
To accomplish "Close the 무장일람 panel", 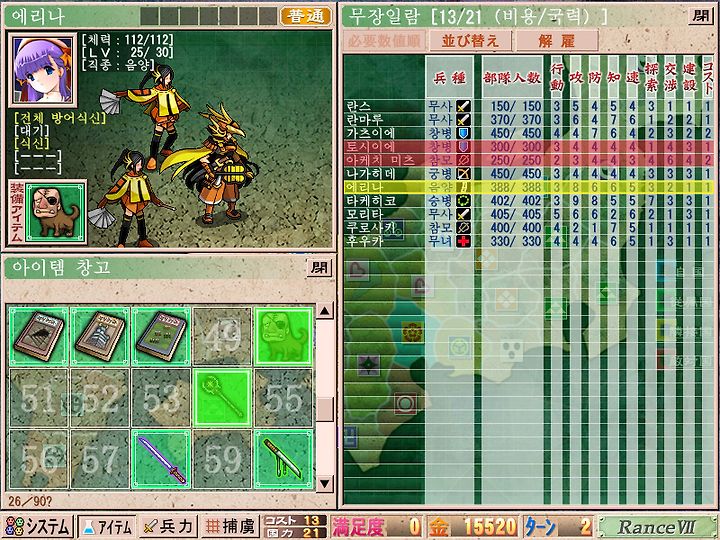I will click(x=701, y=17).
